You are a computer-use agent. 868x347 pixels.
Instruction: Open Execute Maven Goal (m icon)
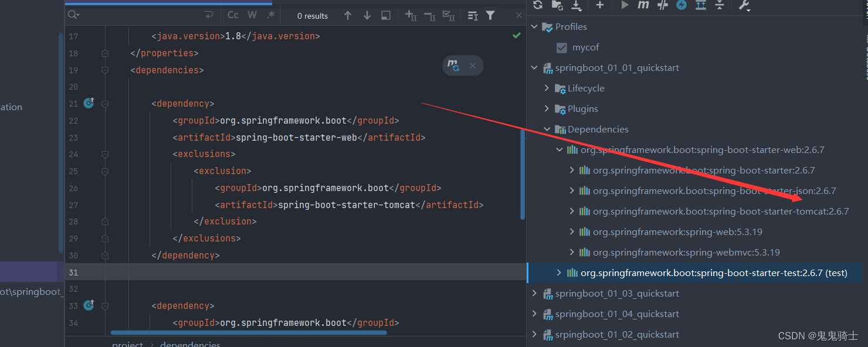click(x=643, y=5)
